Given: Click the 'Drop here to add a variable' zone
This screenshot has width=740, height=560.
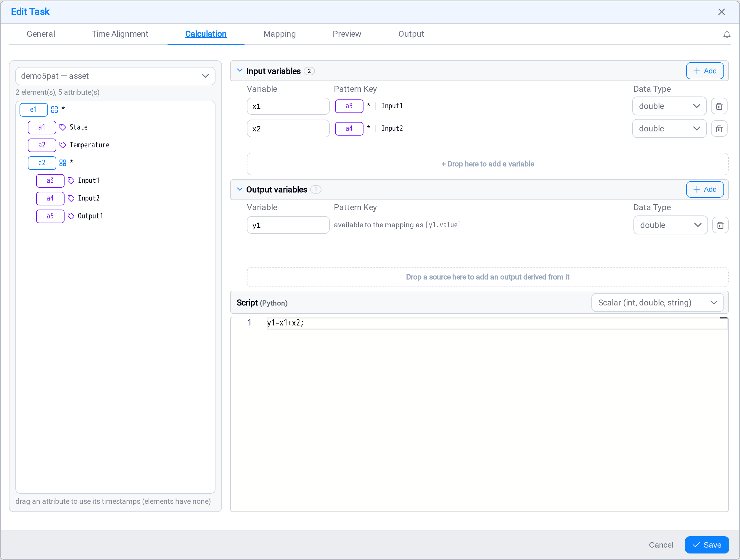Looking at the screenshot, I should click(488, 164).
